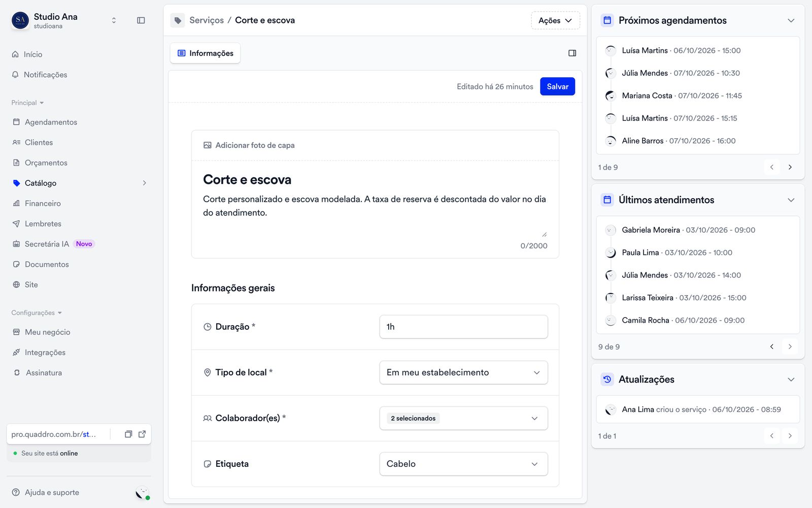Collapse the Configurações section header

coord(37,312)
